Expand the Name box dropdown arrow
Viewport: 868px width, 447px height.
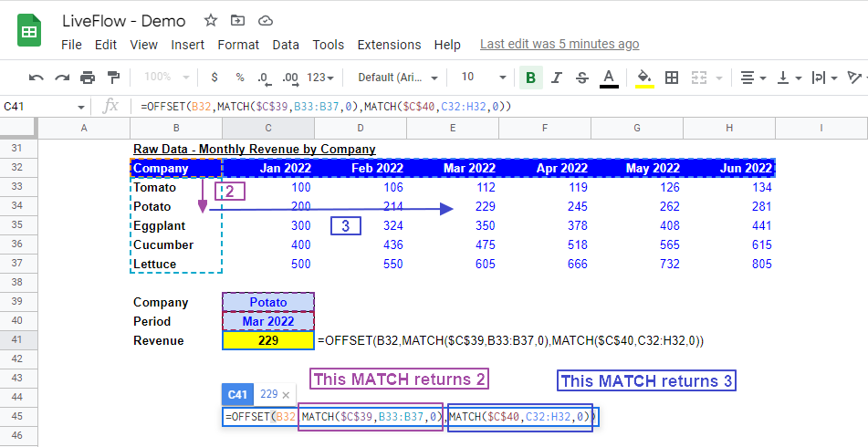[x=81, y=107]
